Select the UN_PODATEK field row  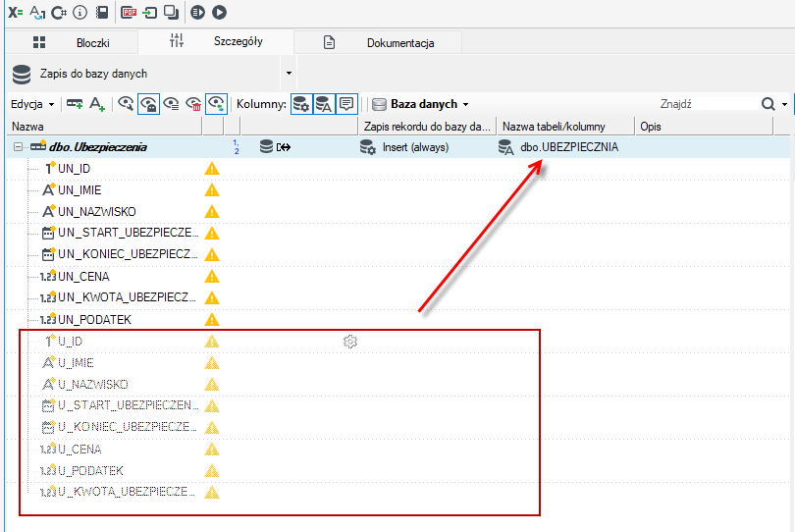click(x=398, y=320)
